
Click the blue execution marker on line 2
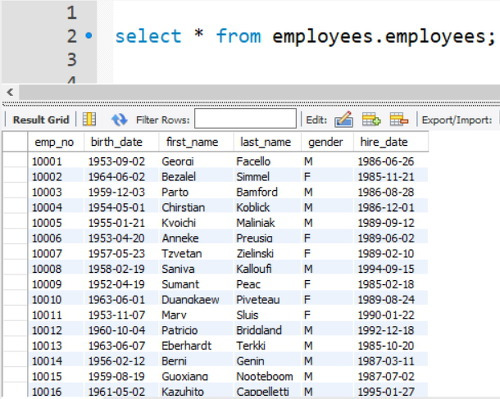click(x=89, y=35)
